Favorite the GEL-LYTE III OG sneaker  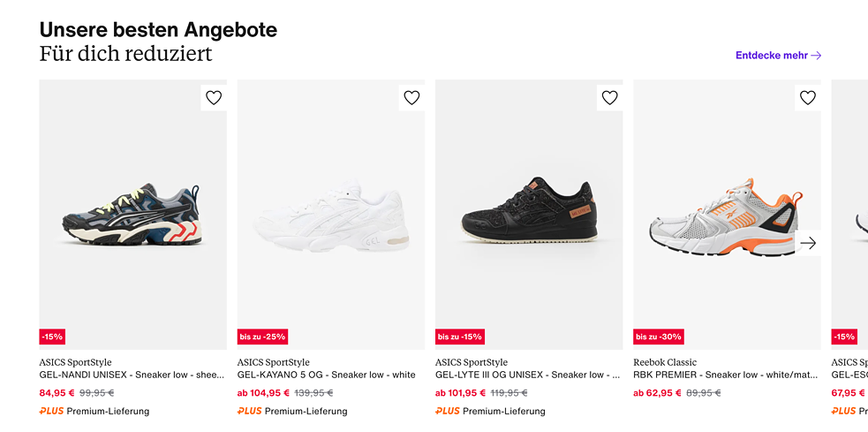click(x=609, y=98)
